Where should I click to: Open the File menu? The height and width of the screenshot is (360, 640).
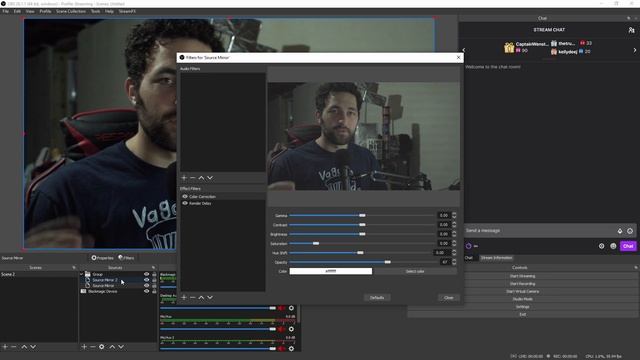5,11
